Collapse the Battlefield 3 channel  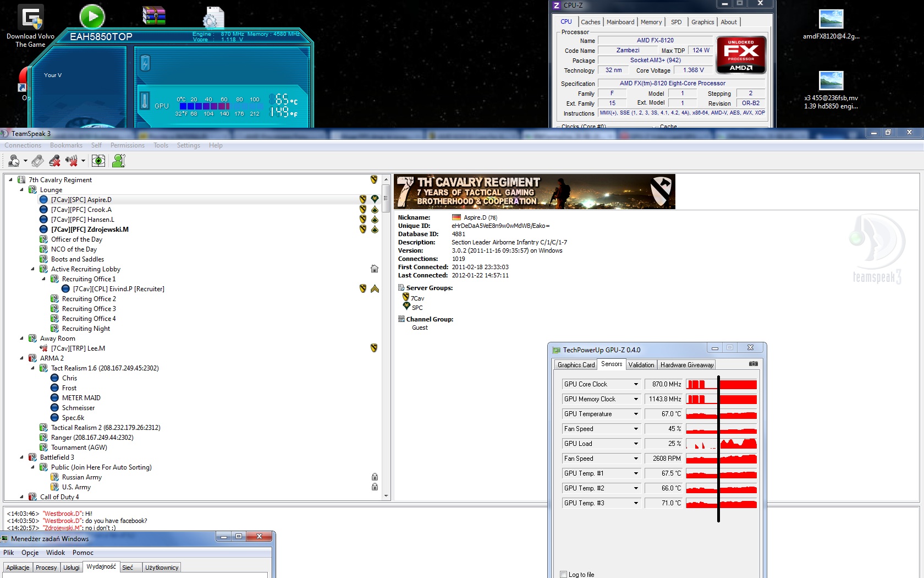[x=21, y=457]
